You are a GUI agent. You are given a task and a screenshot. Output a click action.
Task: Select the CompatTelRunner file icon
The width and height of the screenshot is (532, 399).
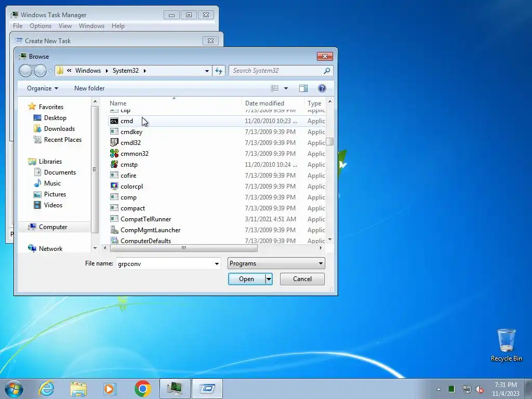(114, 219)
